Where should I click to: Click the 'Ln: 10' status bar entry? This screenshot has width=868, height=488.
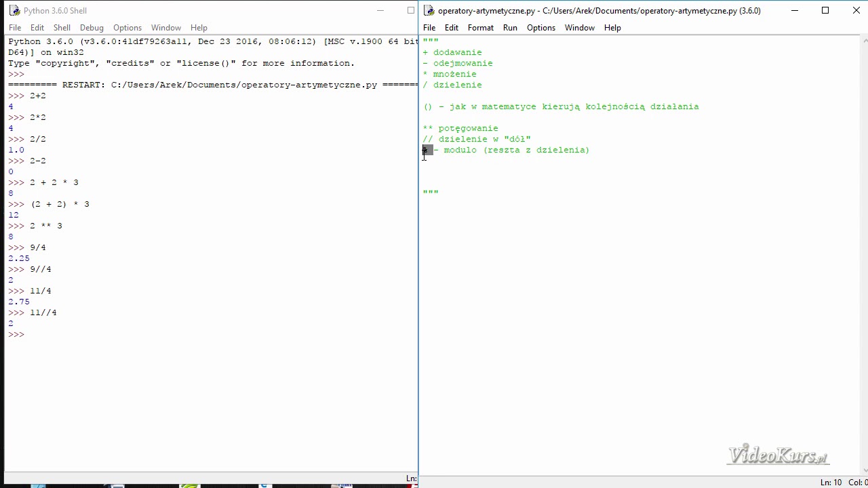click(x=831, y=482)
